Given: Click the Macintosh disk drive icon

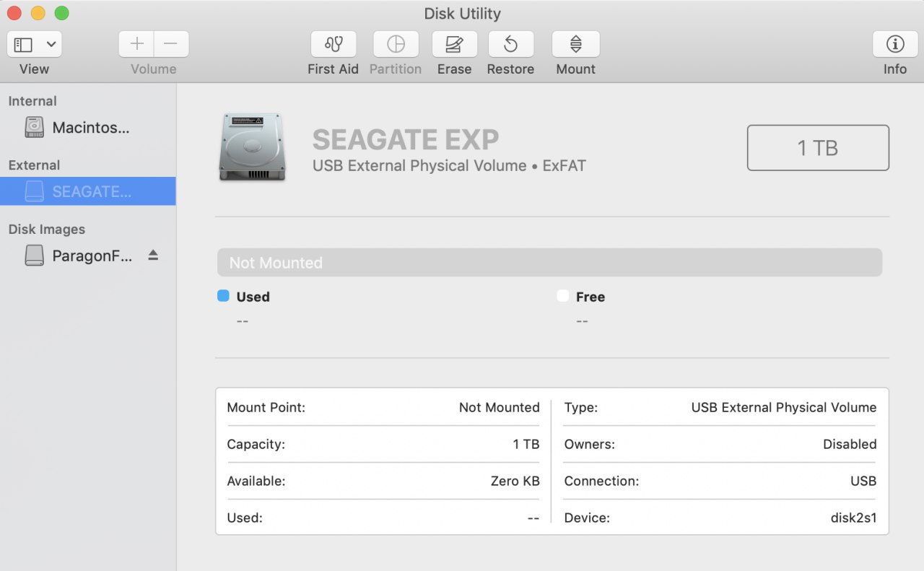Looking at the screenshot, I should click(x=34, y=128).
